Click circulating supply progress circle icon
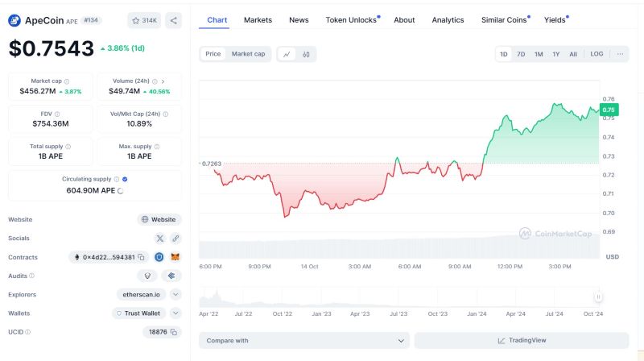The height and width of the screenshot is (361, 644). tap(120, 191)
